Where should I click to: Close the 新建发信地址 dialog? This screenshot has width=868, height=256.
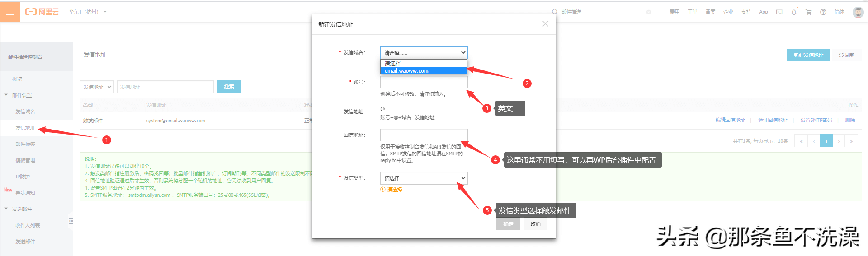(545, 24)
